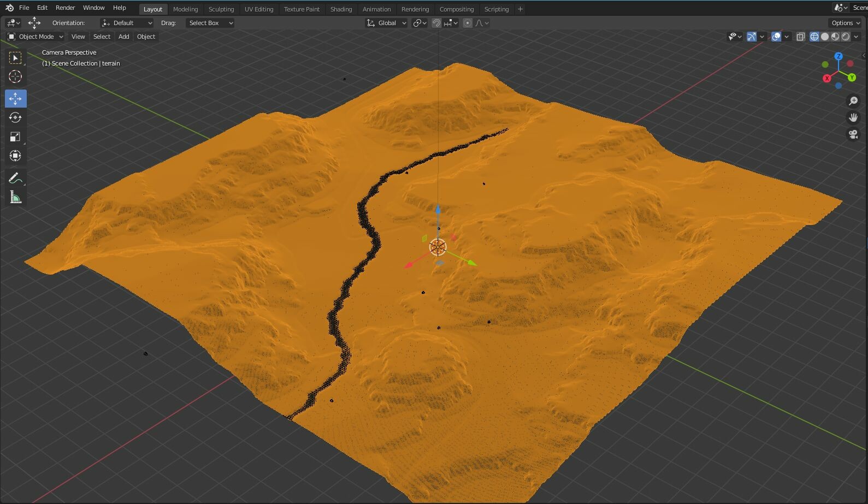Screen dimensions: 868x504
Task: Activate the Measure tool
Action: pyautogui.click(x=15, y=197)
